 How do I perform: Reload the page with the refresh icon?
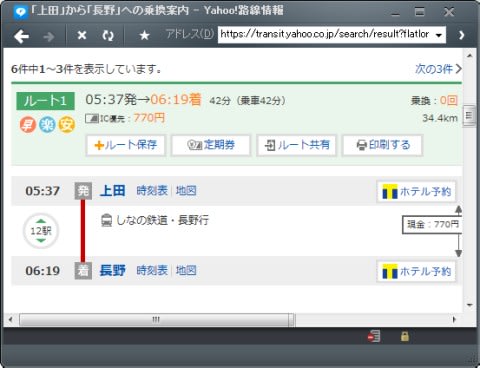coord(108,35)
